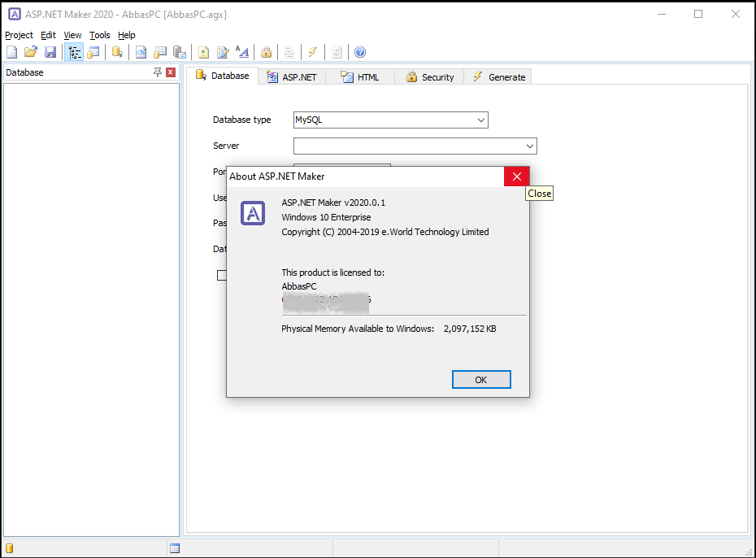Open the Edit menu
Screen dimensions: 756x558
point(48,35)
